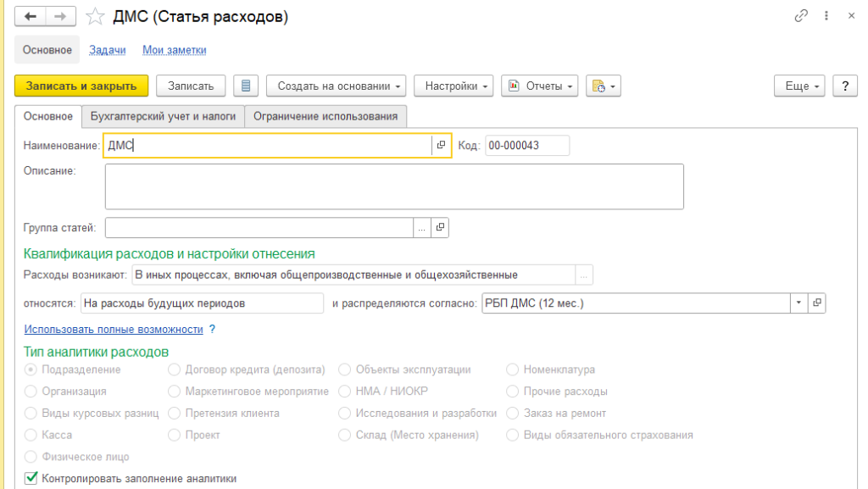Toggle Контролировать заполнение аналитики checkbox
This screenshot has width=868, height=489.
pyautogui.click(x=31, y=478)
